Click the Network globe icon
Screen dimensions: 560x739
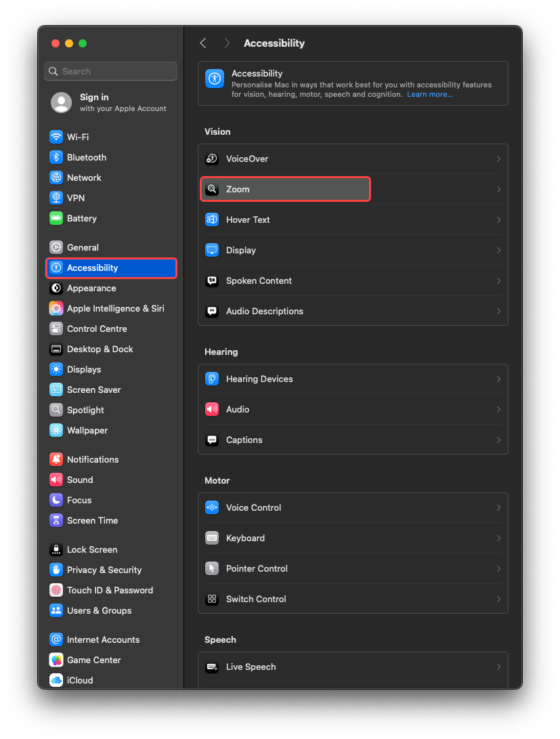pos(56,177)
